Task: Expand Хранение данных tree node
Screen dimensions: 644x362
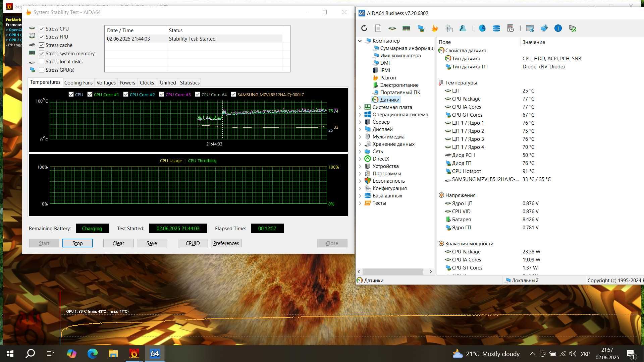Action: tap(360, 144)
